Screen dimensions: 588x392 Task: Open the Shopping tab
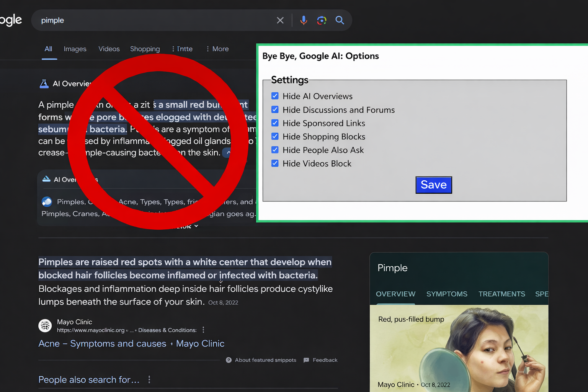145,49
